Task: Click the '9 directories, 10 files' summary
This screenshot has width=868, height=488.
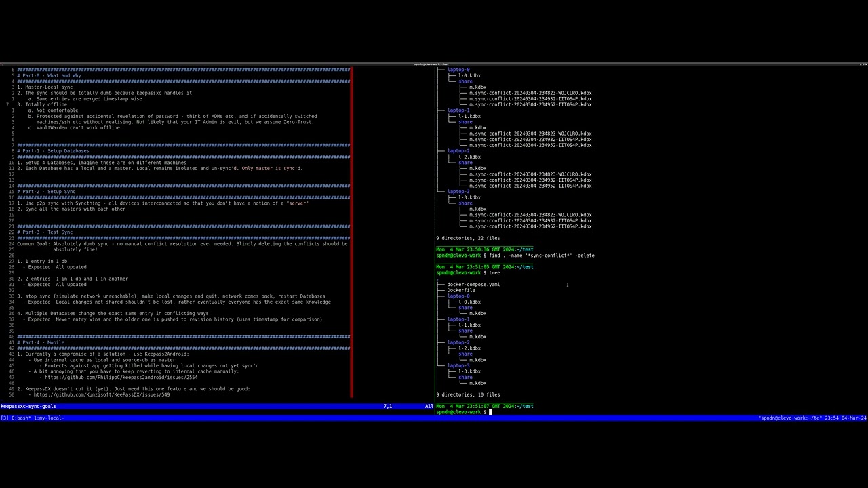Action: [468, 395]
